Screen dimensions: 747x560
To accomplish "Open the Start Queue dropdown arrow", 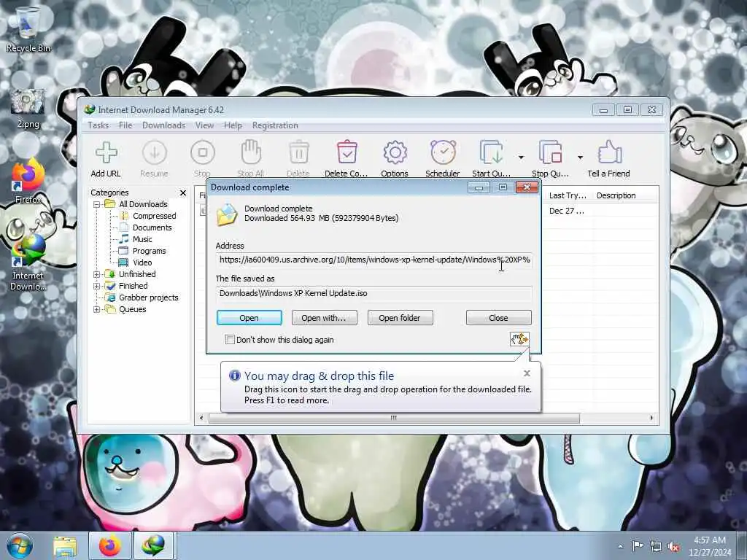I will point(521,157).
